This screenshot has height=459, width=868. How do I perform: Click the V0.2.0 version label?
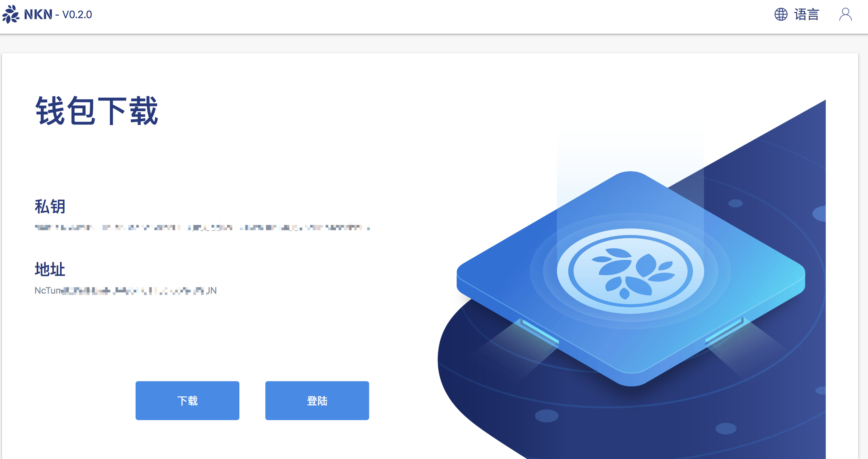(77, 15)
